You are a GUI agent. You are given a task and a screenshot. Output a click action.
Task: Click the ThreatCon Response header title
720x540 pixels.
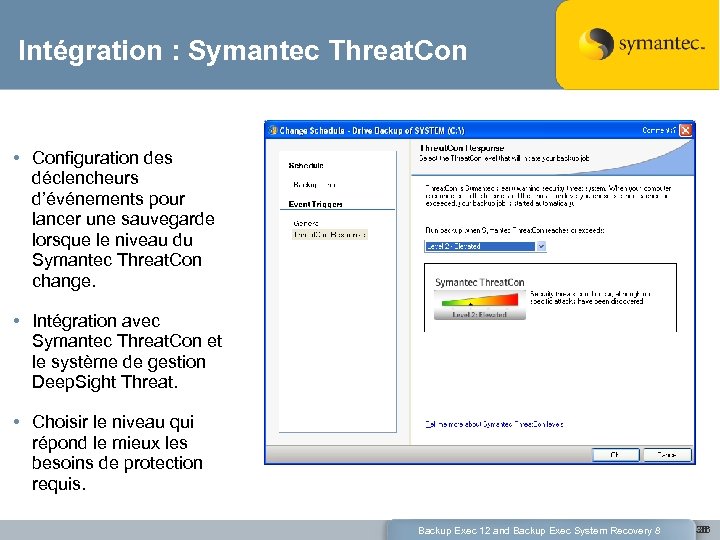[x=462, y=148]
